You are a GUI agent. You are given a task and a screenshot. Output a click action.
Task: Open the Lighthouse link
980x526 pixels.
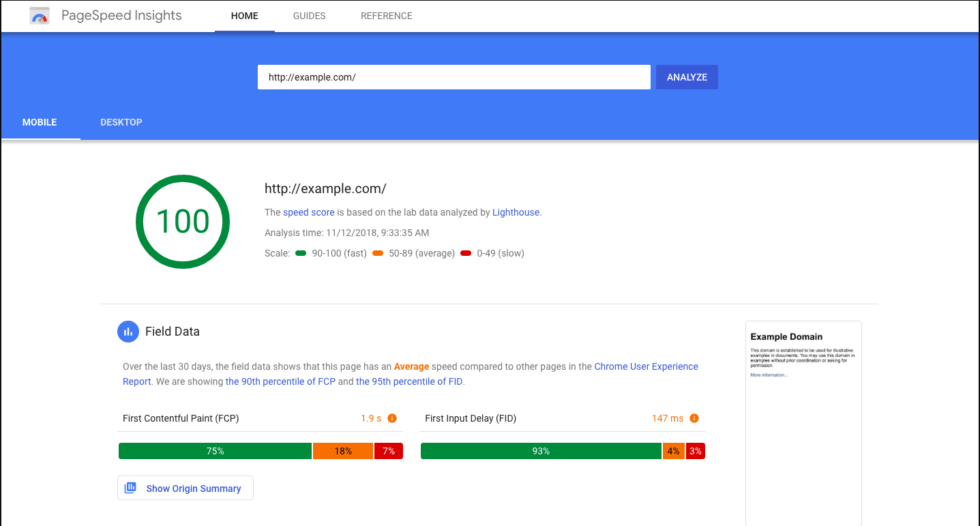515,212
